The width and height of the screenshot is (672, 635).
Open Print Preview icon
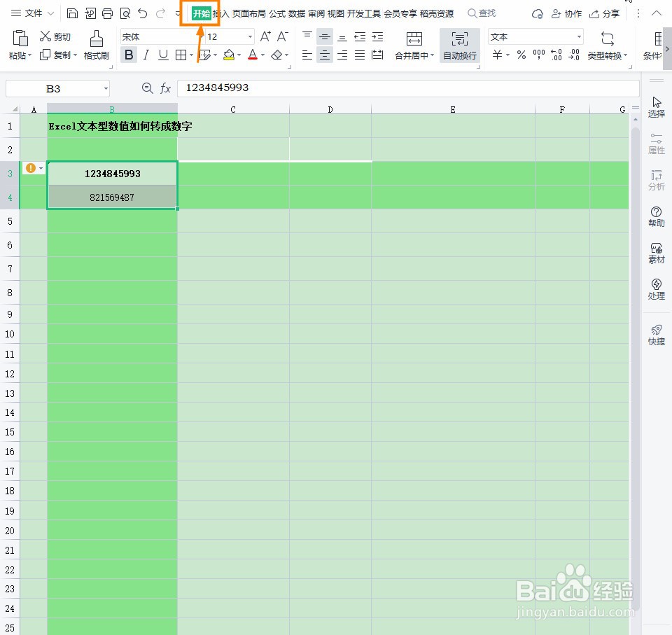coord(125,14)
